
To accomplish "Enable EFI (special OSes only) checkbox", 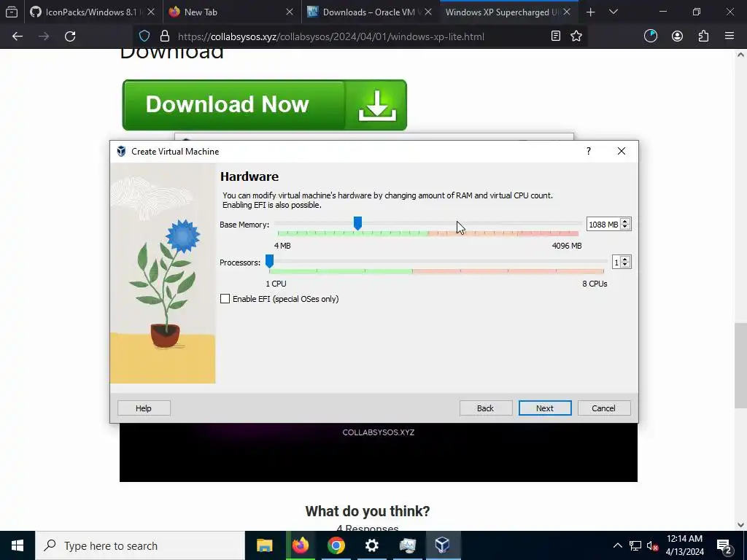I will click(225, 298).
